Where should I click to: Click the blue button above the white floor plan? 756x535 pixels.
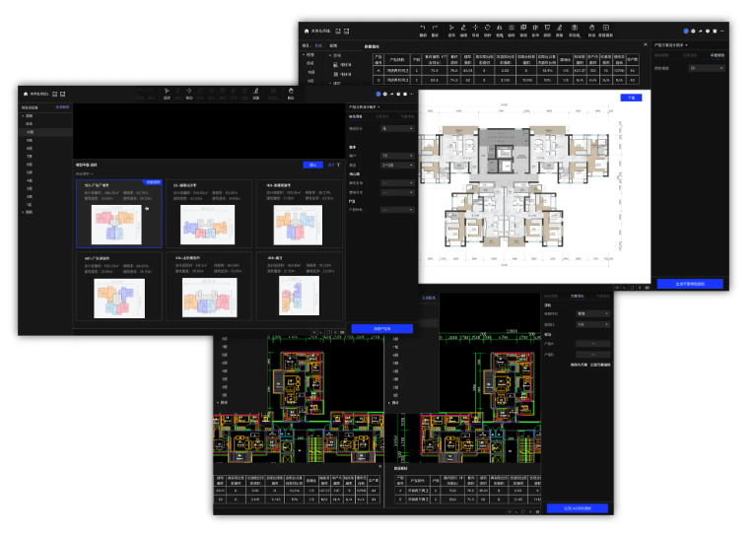[630, 98]
